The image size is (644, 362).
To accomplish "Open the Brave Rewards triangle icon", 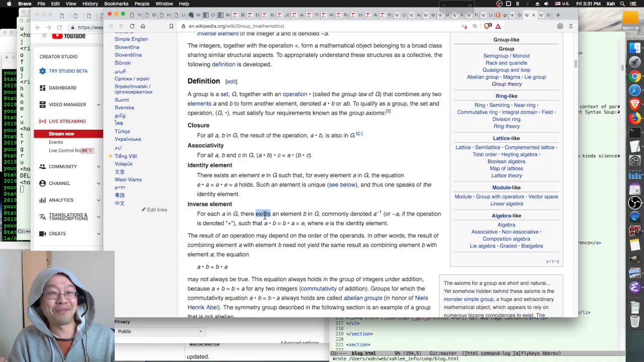I will pyautogui.click(x=498, y=26).
